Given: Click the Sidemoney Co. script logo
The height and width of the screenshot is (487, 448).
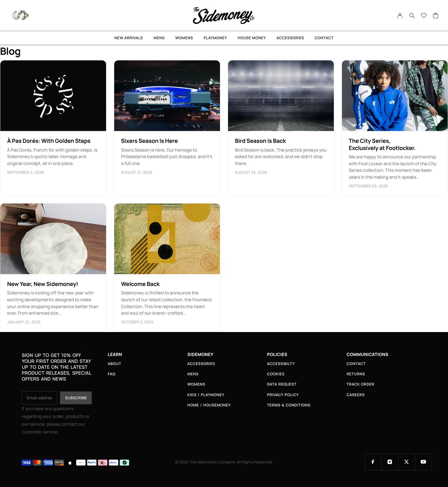Looking at the screenshot, I should (224, 15).
